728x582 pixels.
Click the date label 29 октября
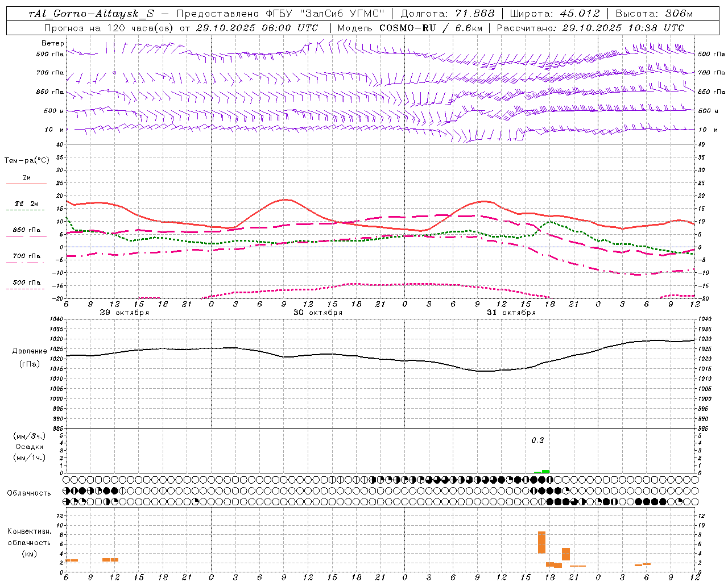[x=125, y=313]
